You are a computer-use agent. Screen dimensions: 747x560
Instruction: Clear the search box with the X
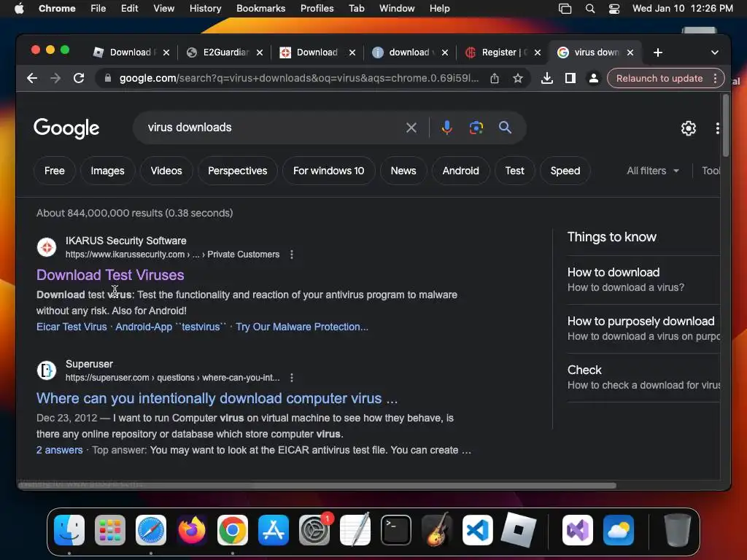[411, 128]
